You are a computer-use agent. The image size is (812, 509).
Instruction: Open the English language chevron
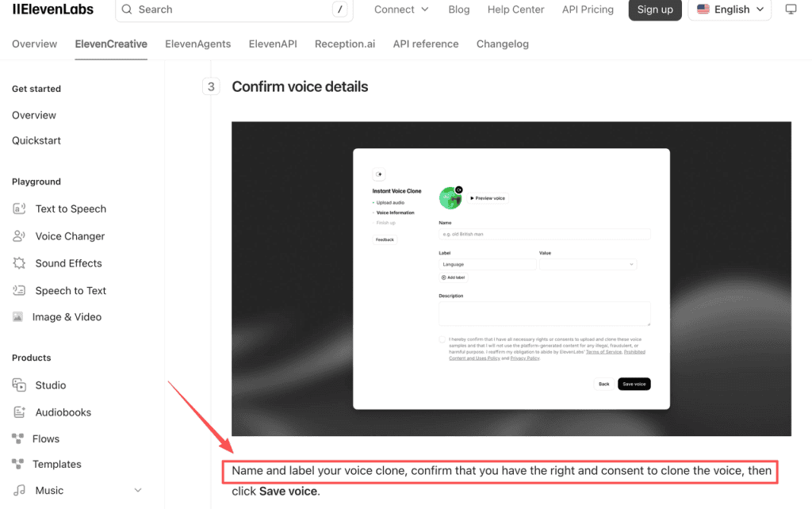(760, 10)
